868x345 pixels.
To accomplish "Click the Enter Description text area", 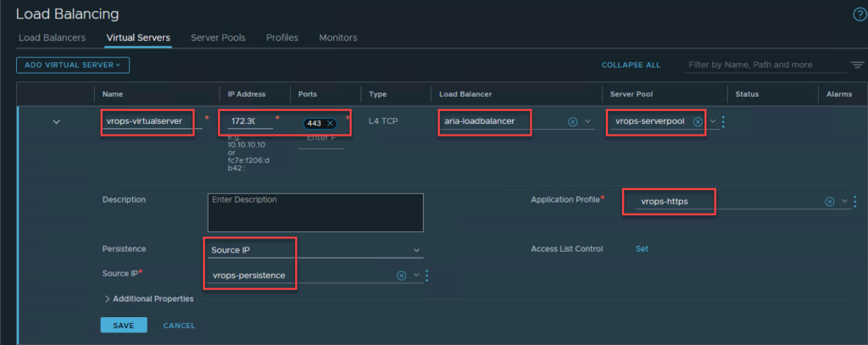I will [314, 212].
